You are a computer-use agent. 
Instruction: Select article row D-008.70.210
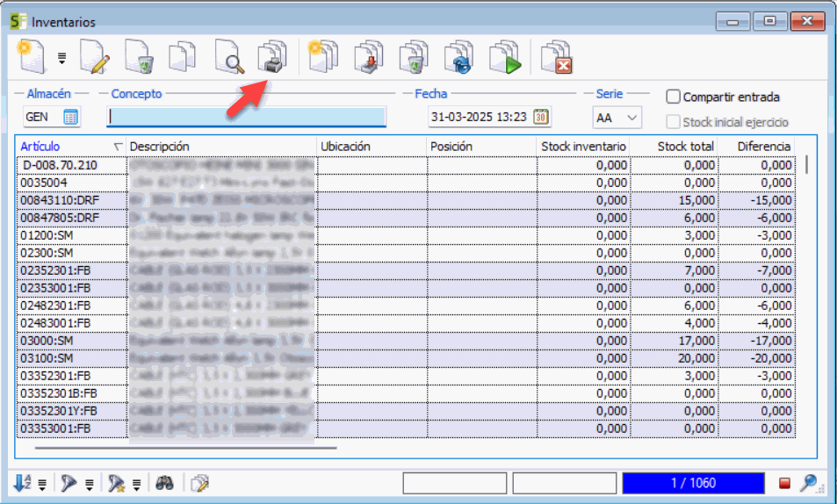(x=406, y=165)
